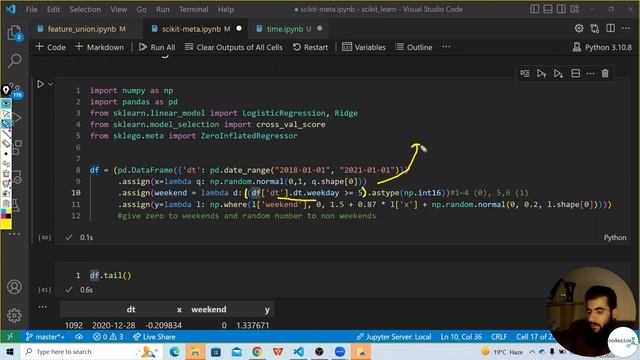Viewport: 640px width, 360px height.
Task: Open the Variables panel
Action: (x=364, y=47)
